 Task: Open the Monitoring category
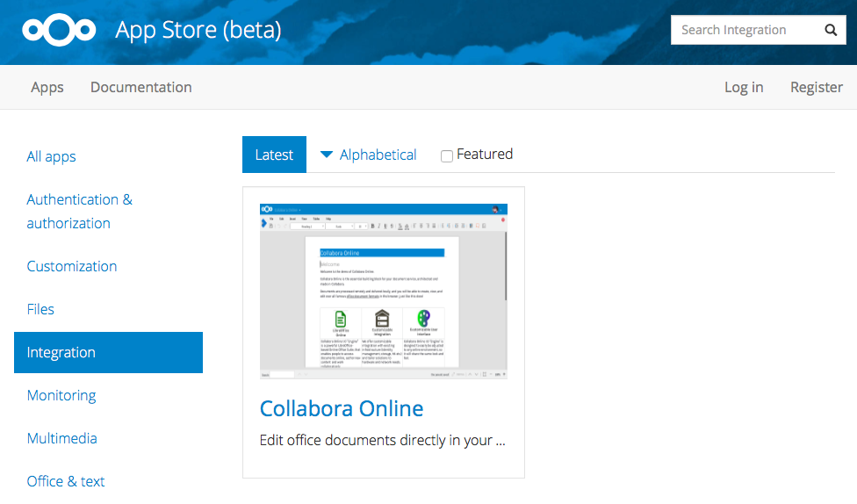(x=61, y=396)
